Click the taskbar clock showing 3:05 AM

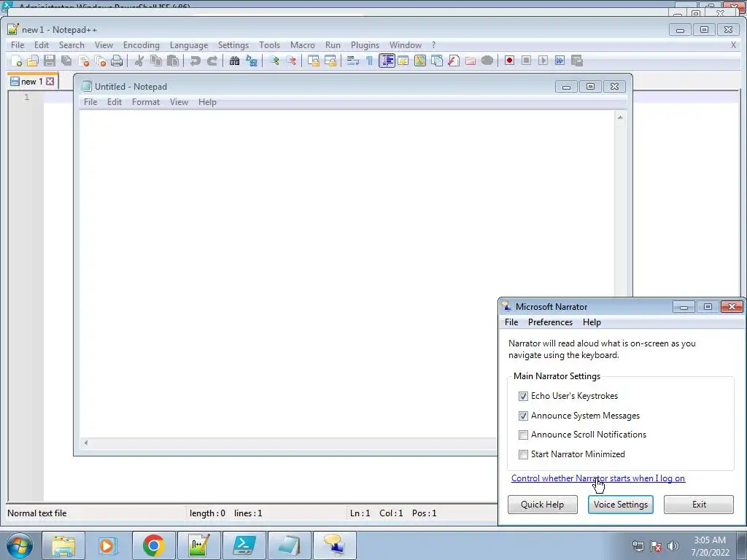[x=710, y=546]
